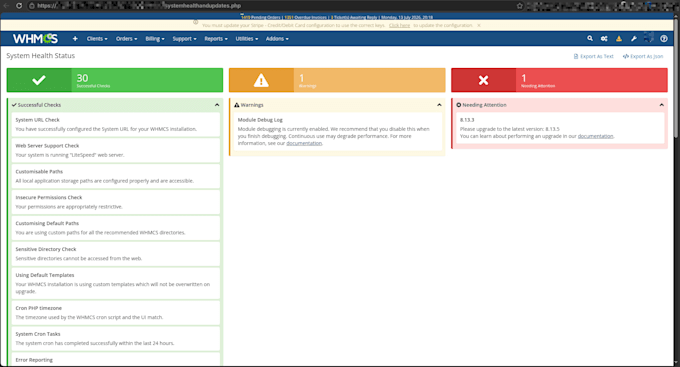Open the Addons dropdown menu
The height and width of the screenshot is (367, 680).
277,39
